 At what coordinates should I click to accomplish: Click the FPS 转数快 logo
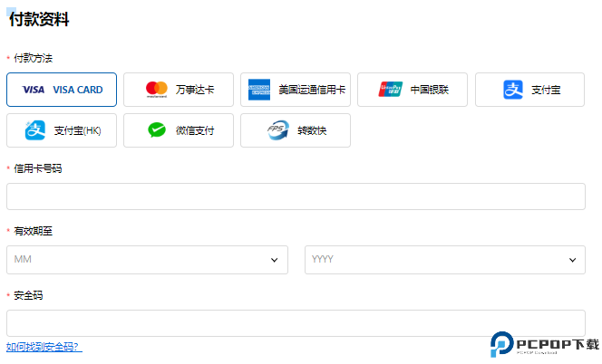click(277, 130)
